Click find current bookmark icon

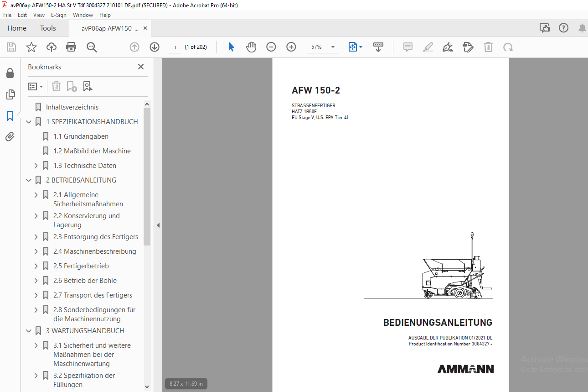point(88,86)
